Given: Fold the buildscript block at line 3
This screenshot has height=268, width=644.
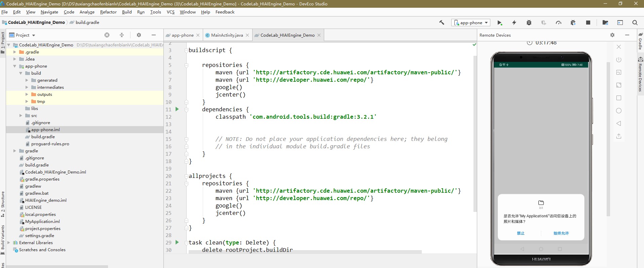Looking at the screenshot, I should pos(186,50).
